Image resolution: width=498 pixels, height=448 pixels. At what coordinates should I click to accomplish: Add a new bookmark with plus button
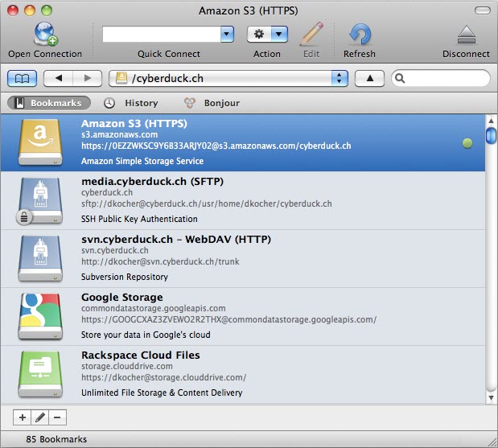tap(23, 417)
